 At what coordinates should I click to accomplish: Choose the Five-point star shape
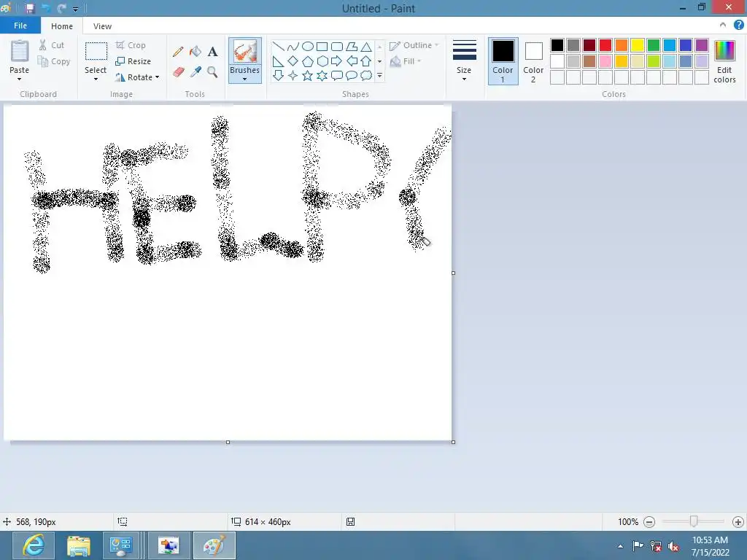[x=308, y=75]
